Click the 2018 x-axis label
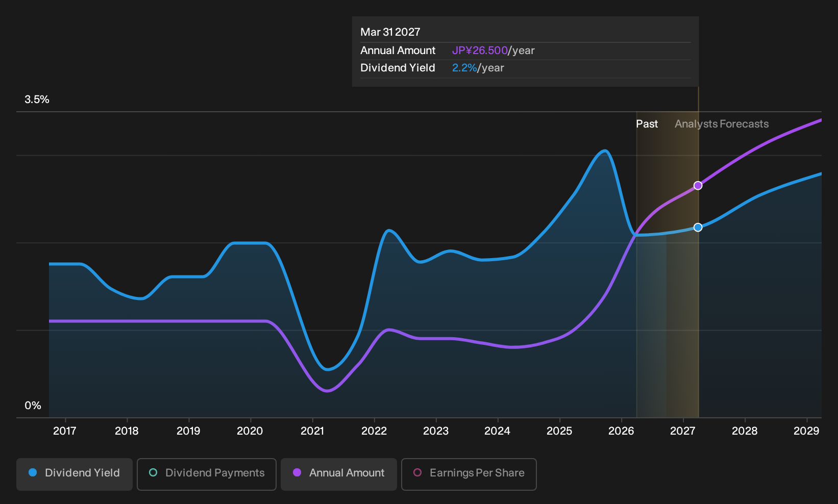This screenshot has height=504, width=838. pyautogui.click(x=127, y=431)
